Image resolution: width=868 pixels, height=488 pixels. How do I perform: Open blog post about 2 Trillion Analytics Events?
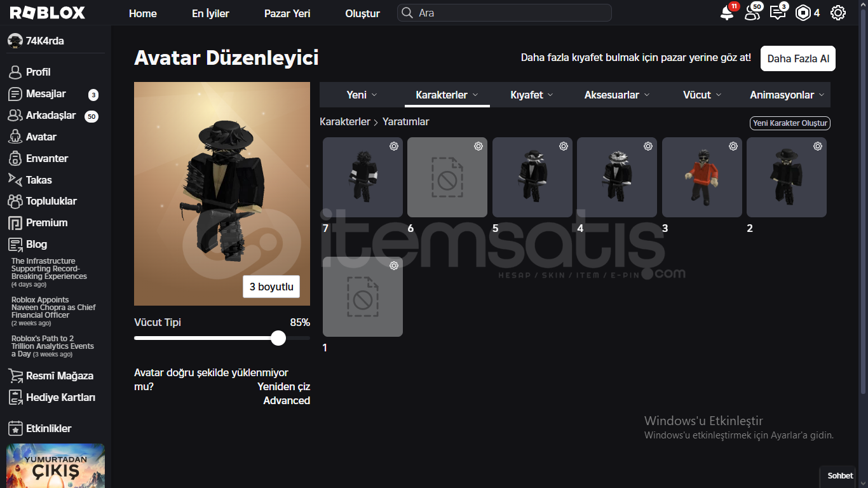point(53,346)
